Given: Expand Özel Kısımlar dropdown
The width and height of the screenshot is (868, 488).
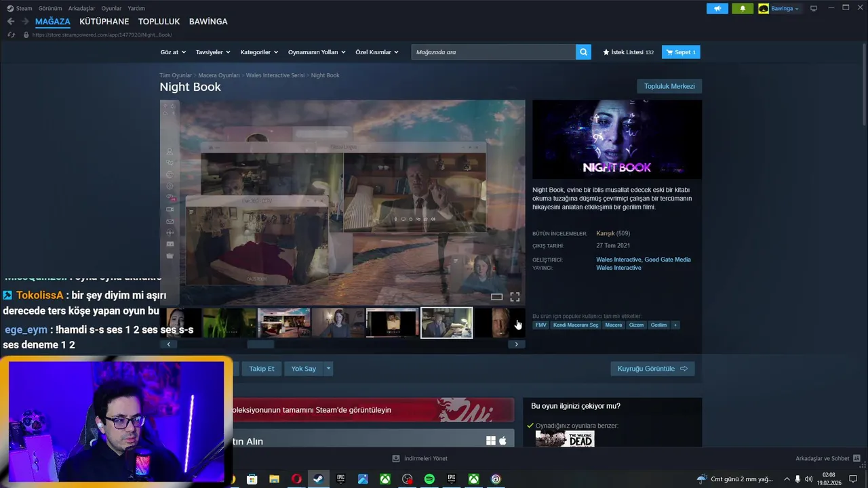Looking at the screenshot, I should tap(377, 52).
